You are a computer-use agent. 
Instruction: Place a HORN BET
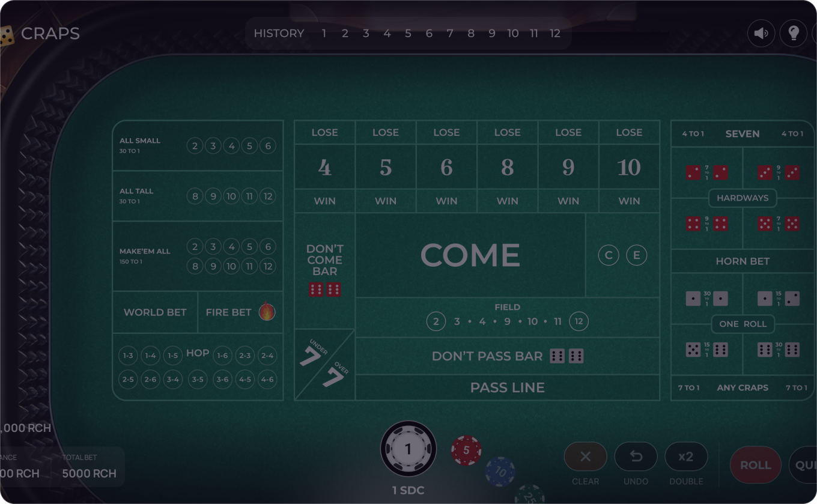point(743,261)
